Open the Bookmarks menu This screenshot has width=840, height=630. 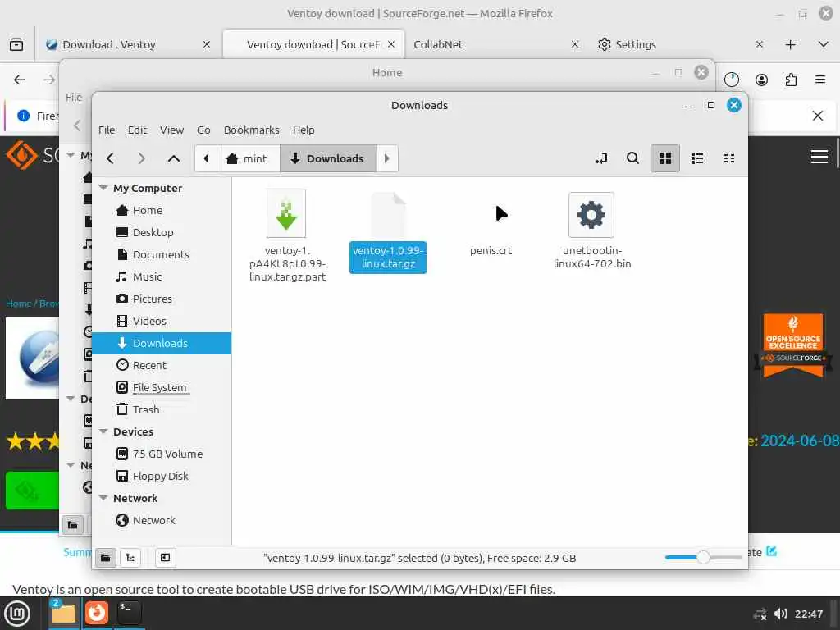(251, 130)
